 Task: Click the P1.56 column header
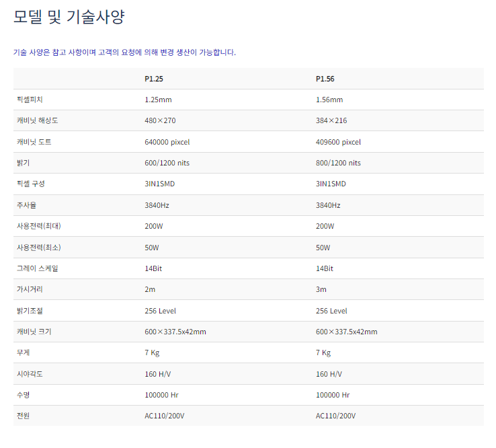tap(325, 79)
